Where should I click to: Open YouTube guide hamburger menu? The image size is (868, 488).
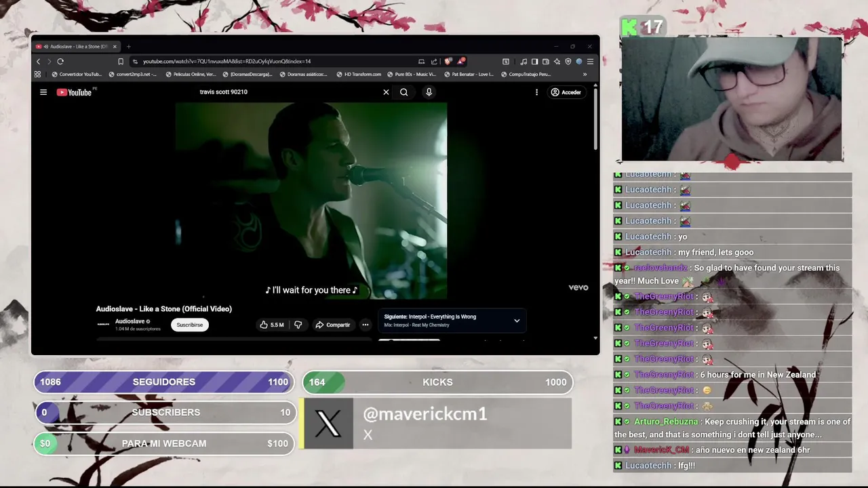click(43, 92)
